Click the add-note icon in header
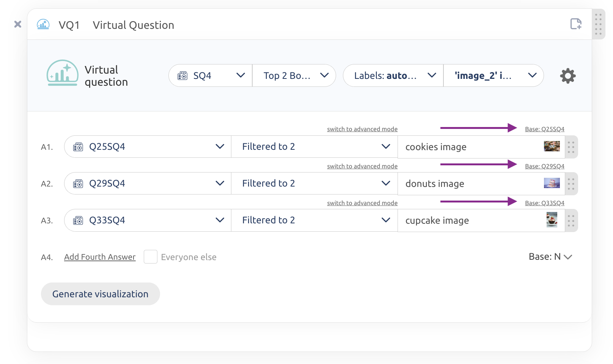 point(576,24)
